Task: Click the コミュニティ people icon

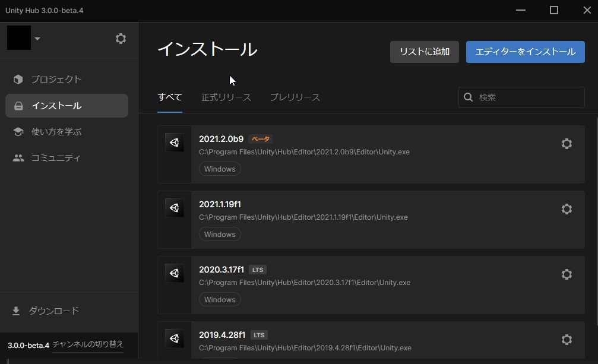Action: tap(18, 158)
